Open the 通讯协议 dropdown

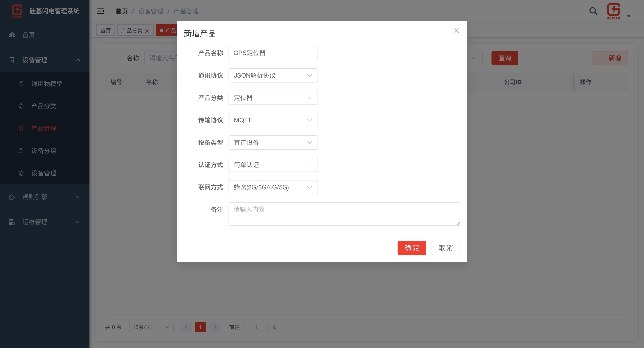pos(273,76)
